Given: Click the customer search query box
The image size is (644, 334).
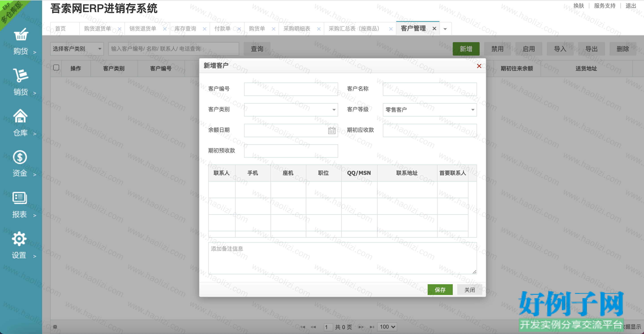Looking at the screenshot, I should point(174,49).
